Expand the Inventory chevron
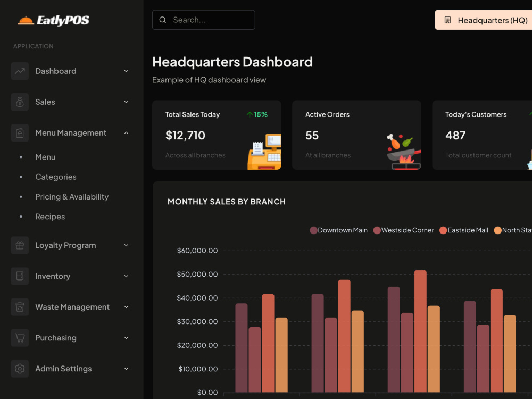 tap(126, 276)
